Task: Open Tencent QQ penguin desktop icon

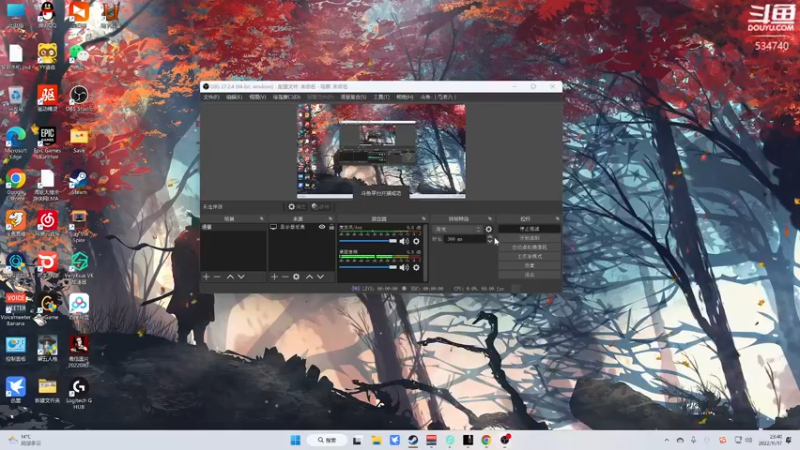Action: click(47, 14)
